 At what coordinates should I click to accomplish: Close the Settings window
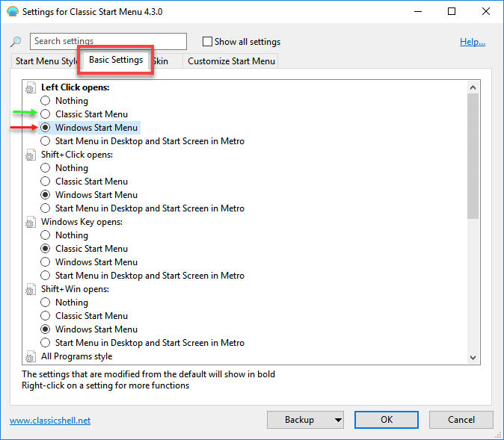point(486,11)
